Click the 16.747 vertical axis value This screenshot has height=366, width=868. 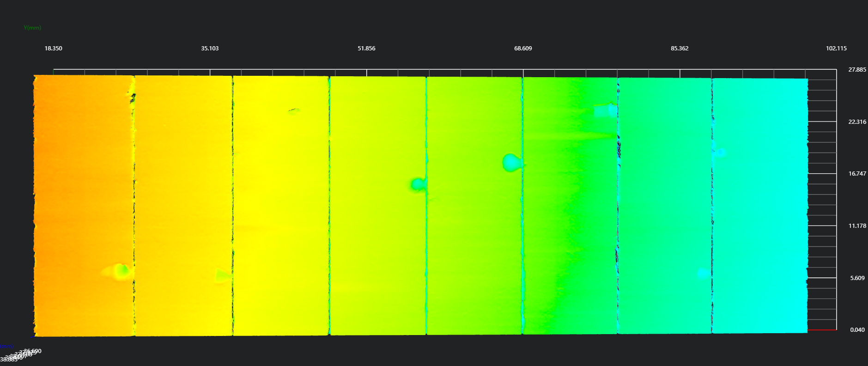(857, 174)
